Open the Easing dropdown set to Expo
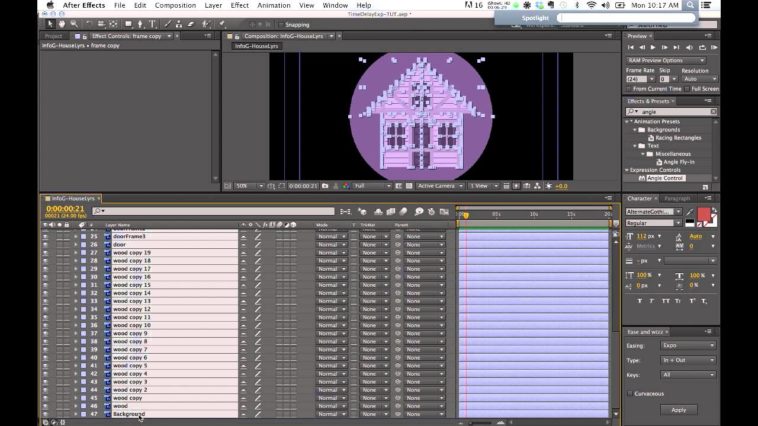758x426 pixels. tap(688, 345)
